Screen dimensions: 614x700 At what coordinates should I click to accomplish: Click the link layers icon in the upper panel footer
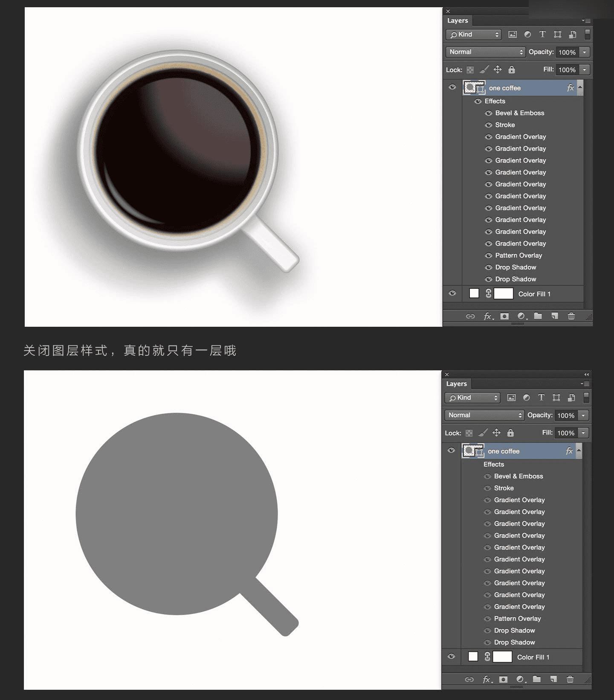click(x=470, y=316)
